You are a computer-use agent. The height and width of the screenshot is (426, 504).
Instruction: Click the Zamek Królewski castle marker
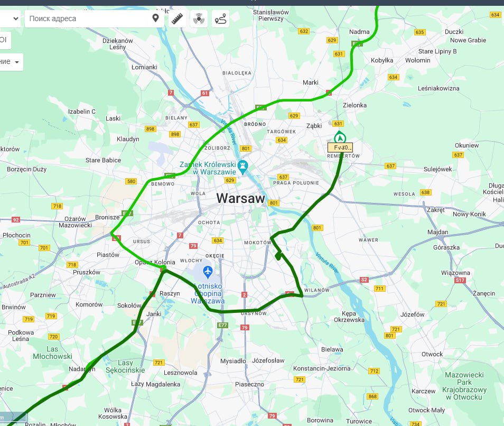pos(243,165)
